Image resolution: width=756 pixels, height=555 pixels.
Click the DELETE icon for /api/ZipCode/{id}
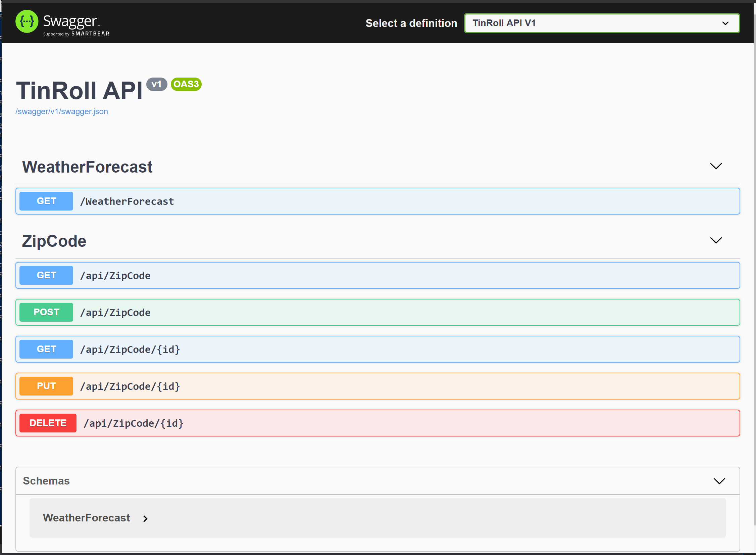coord(49,423)
